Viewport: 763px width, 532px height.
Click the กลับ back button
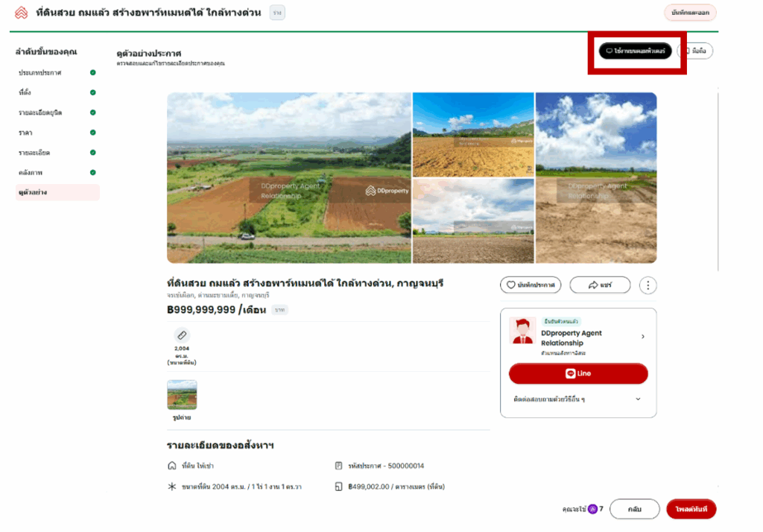click(634, 509)
